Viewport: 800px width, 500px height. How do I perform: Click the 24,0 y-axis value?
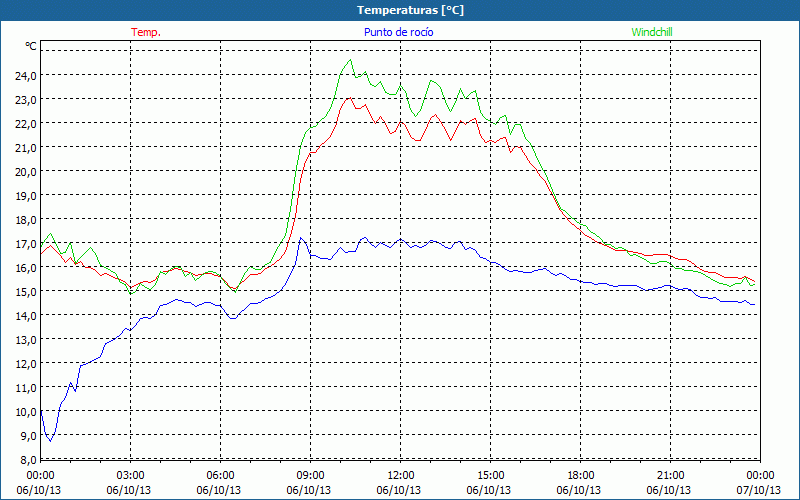[26, 76]
